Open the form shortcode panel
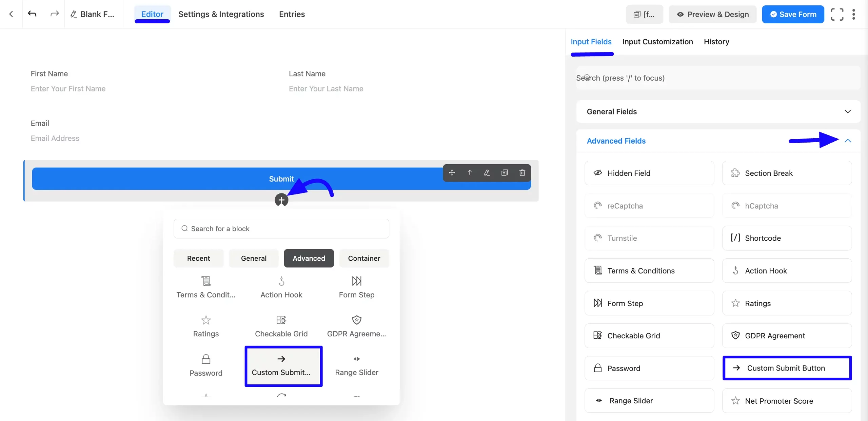This screenshot has width=868, height=421. coord(644,14)
